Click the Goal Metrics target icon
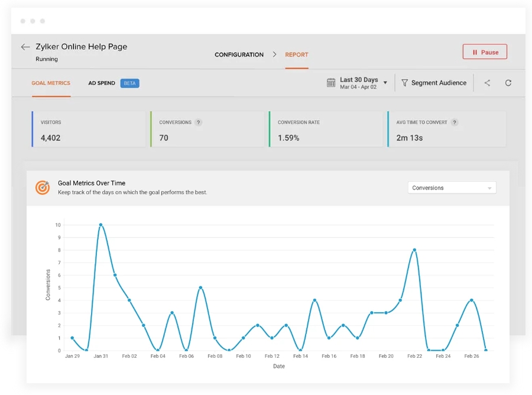Image resolution: width=532 pixels, height=395 pixels. point(43,187)
